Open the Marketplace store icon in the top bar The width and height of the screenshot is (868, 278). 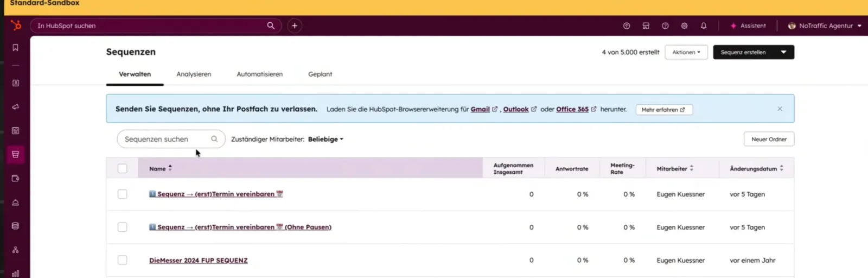point(646,26)
